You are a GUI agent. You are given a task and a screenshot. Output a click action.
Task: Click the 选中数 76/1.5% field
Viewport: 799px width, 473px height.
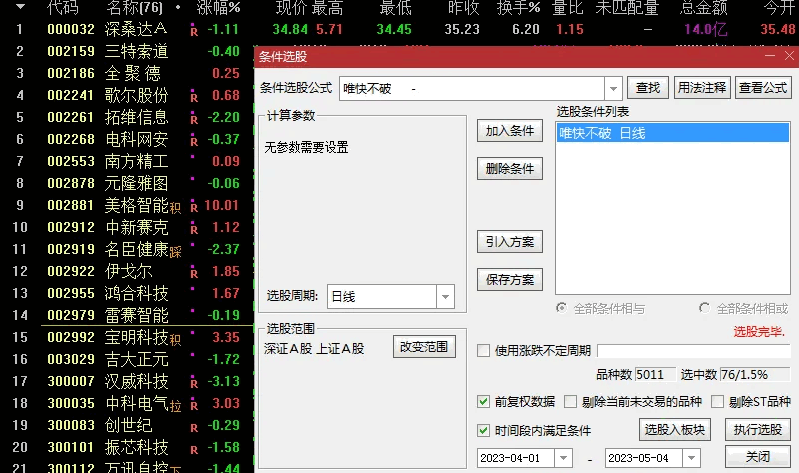[x=755, y=375]
